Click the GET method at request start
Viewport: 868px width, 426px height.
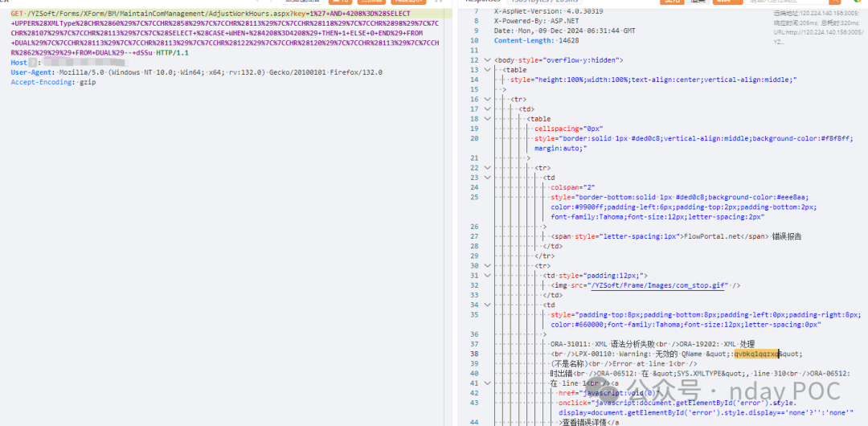(17, 14)
